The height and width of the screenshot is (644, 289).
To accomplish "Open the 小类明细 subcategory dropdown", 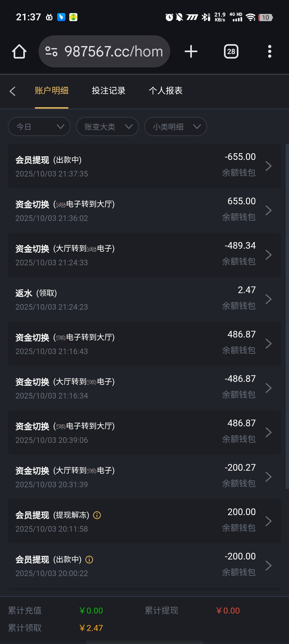I will (x=176, y=126).
